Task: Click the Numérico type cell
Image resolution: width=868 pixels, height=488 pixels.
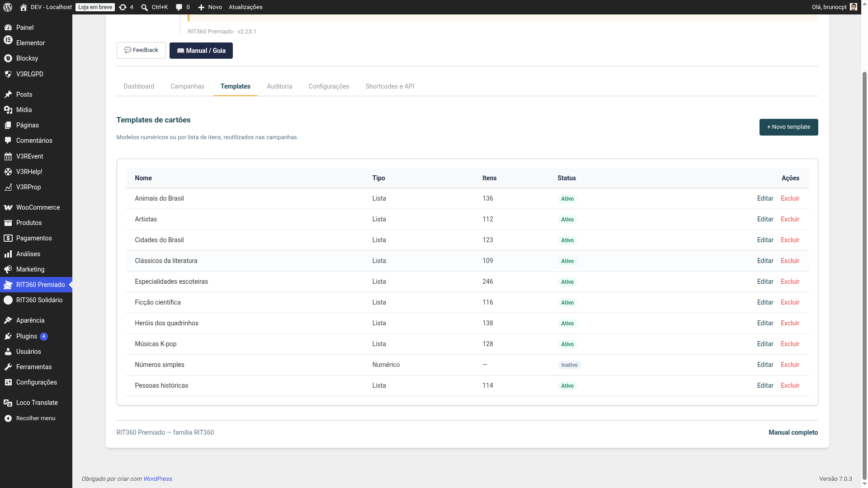Action: pos(386,365)
